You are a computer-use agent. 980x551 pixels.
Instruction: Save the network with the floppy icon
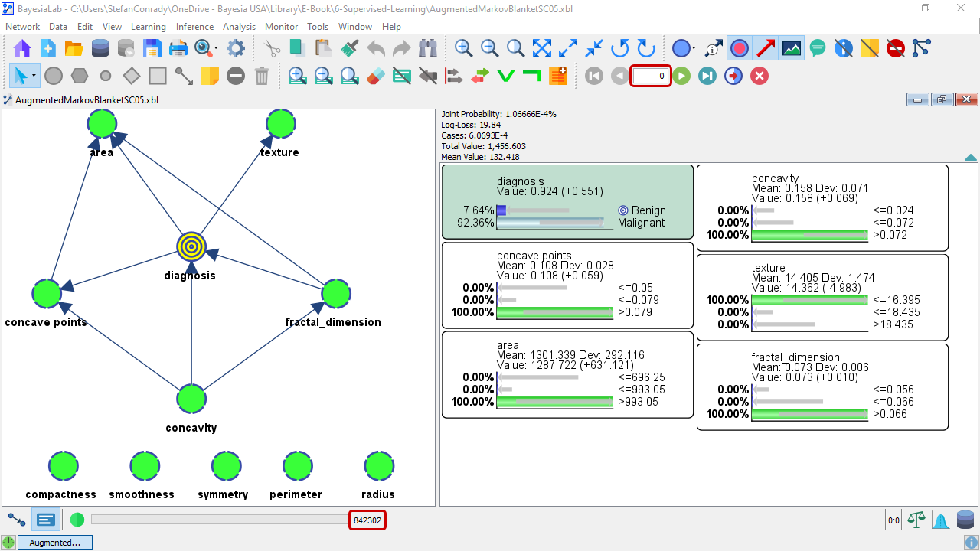click(152, 48)
